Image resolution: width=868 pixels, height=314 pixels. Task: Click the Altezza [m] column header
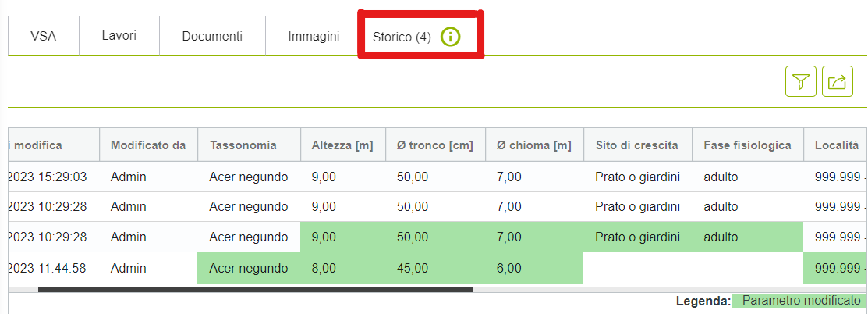[x=342, y=145]
